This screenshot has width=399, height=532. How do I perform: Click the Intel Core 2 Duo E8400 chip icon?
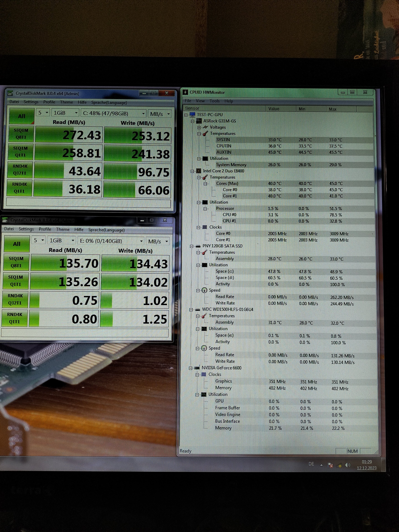tap(198, 171)
